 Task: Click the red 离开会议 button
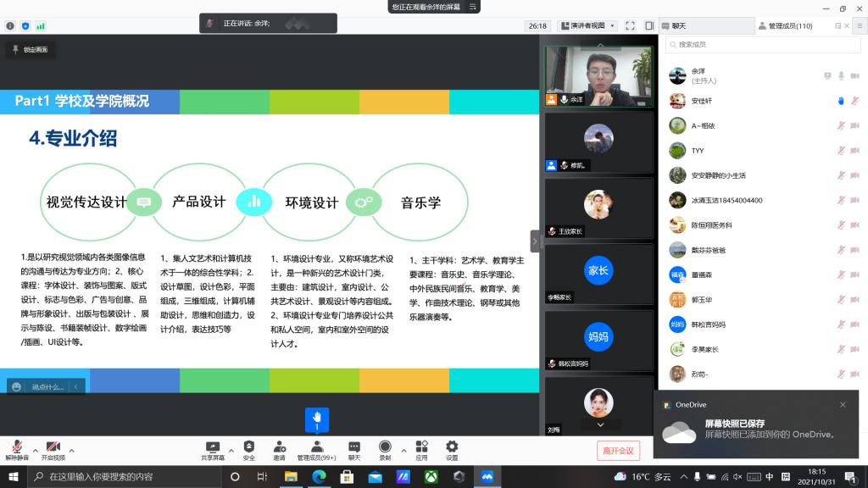pos(617,451)
